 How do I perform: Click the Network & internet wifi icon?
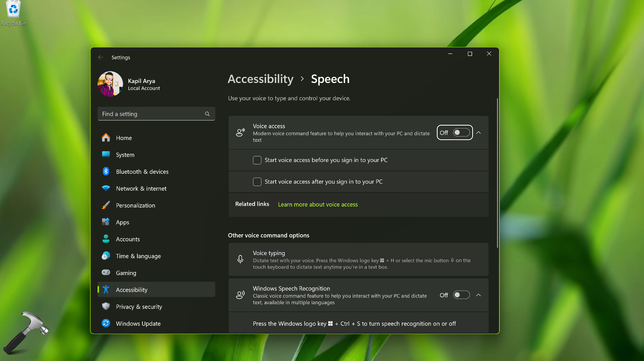(x=106, y=189)
